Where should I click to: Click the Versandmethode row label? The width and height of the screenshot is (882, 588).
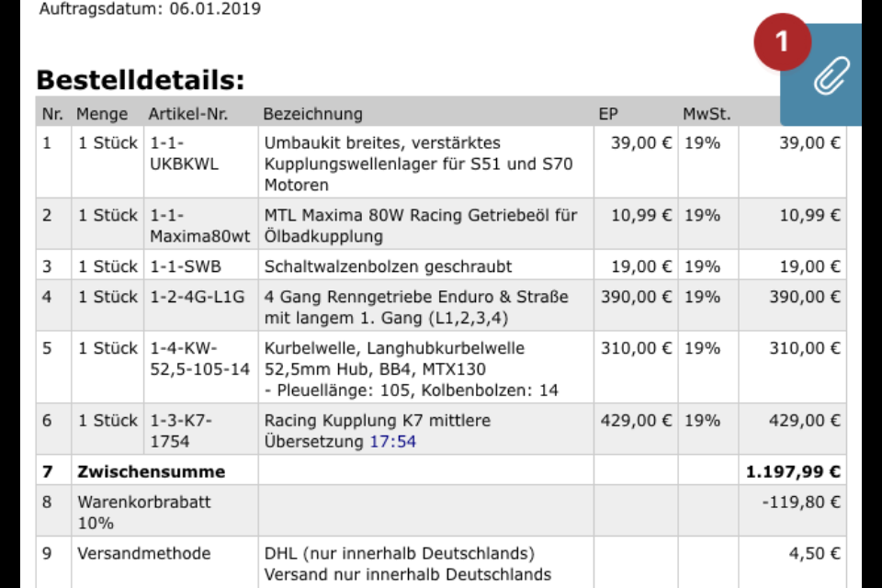click(144, 554)
